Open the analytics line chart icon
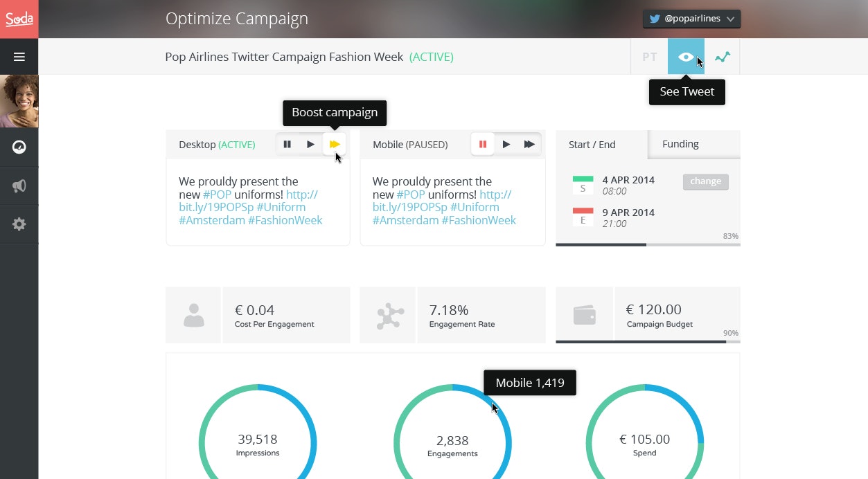Viewport: 868px width, 479px height. tap(723, 57)
